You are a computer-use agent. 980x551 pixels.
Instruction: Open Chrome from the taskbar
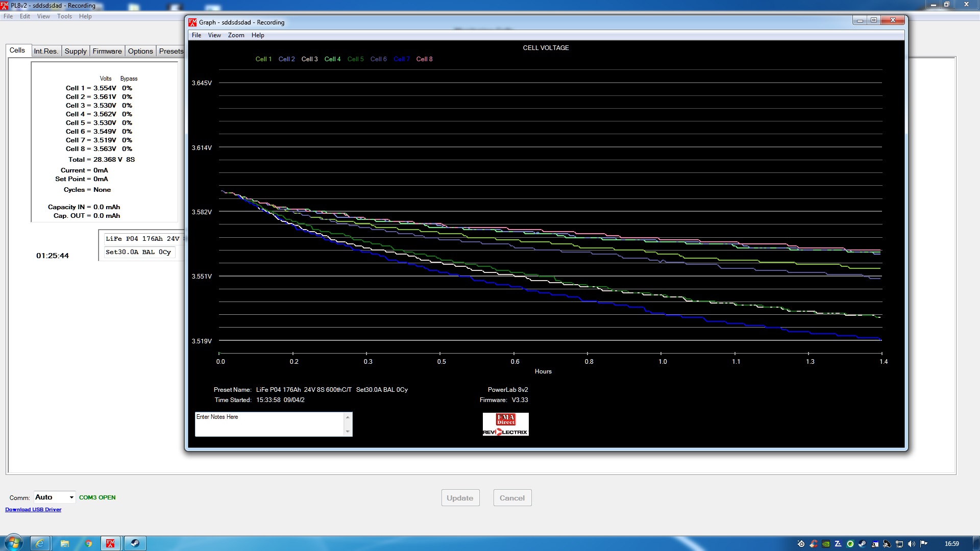(x=88, y=543)
